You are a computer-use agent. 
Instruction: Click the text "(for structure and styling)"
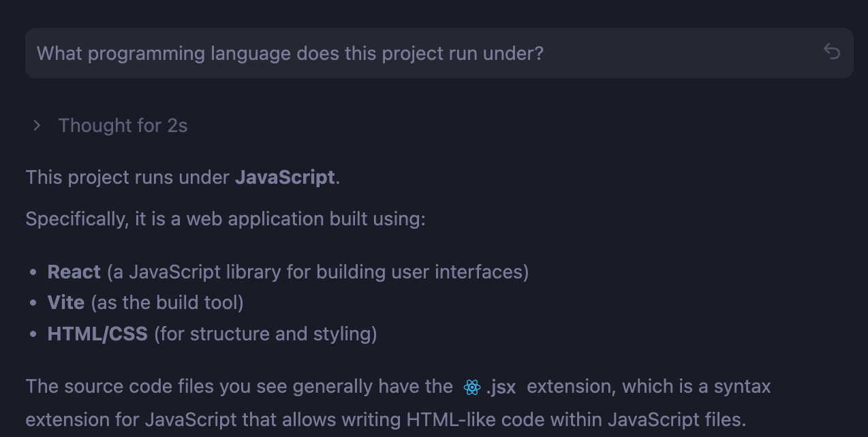point(266,334)
